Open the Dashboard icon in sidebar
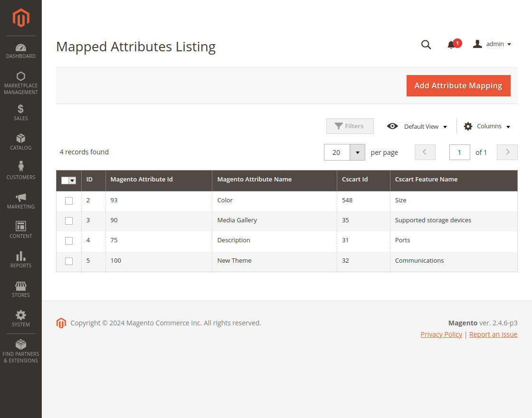This screenshot has height=418, width=532. 21,47
